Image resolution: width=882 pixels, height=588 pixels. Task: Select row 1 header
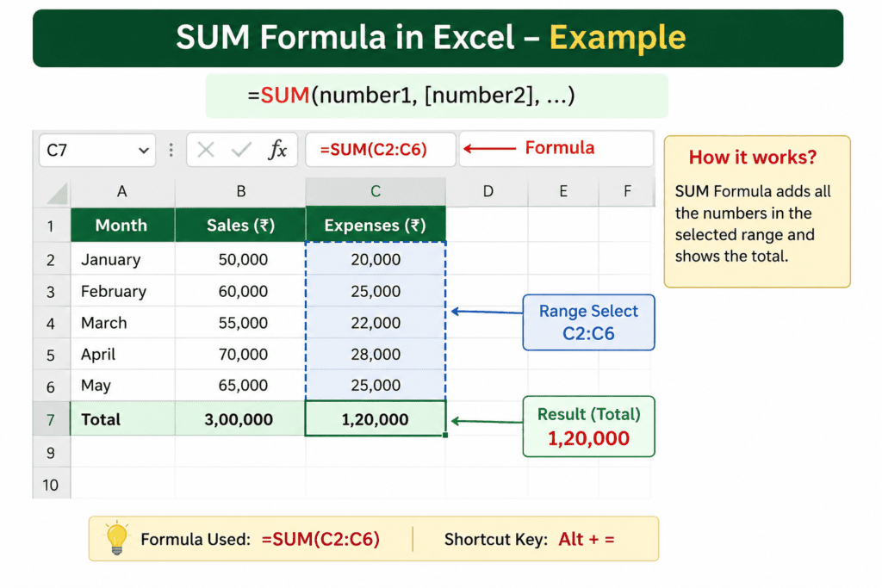51,226
